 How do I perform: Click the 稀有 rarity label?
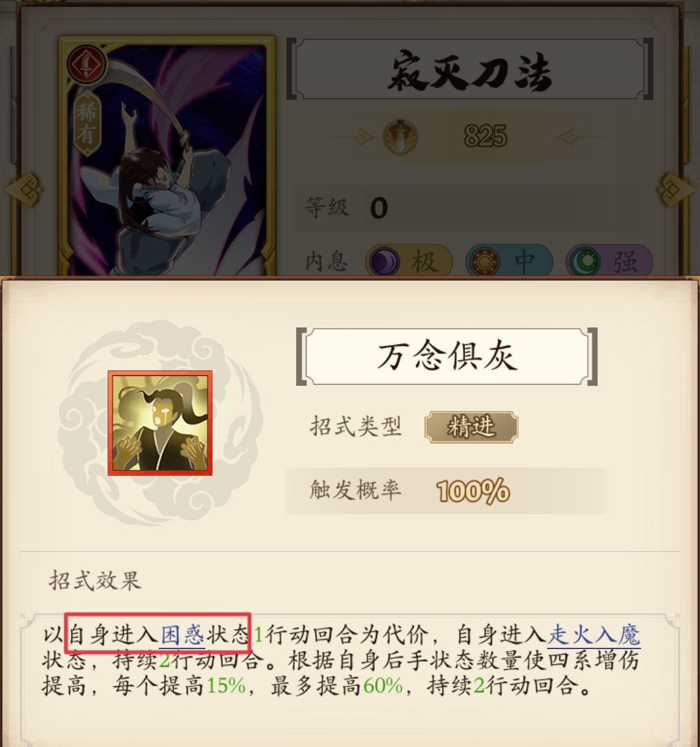point(87,123)
